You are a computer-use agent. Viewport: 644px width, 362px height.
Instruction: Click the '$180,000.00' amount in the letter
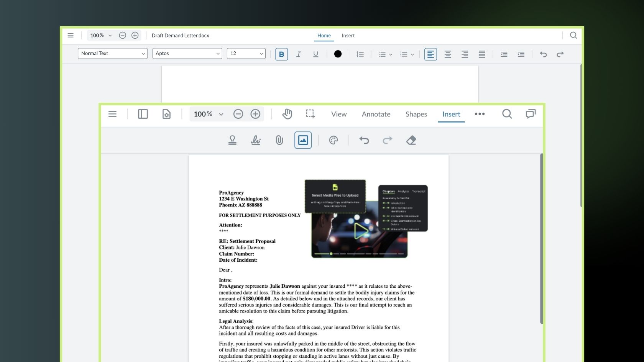(x=256, y=299)
